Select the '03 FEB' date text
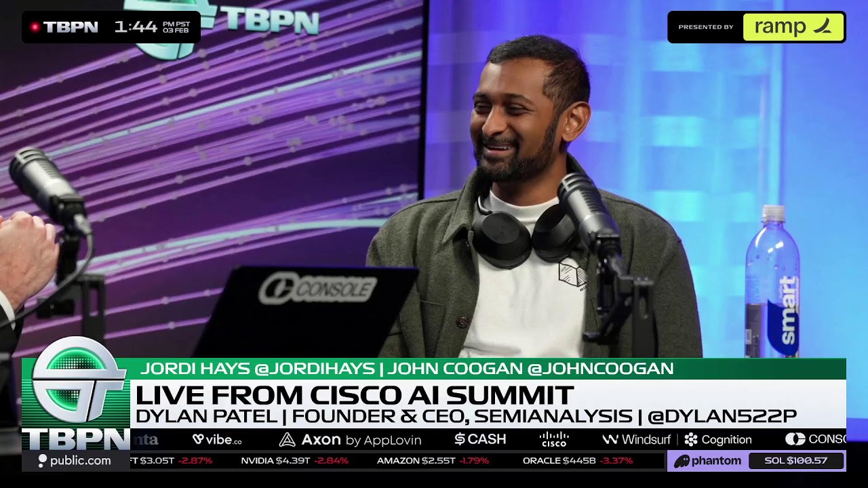This screenshot has height=488, width=868. pyautogui.click(x=176, y=31)
